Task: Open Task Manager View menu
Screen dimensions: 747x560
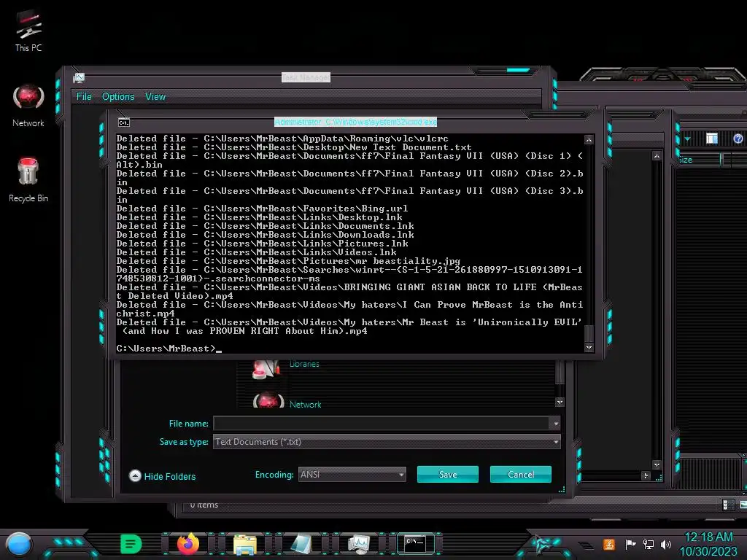Action: 155,97
